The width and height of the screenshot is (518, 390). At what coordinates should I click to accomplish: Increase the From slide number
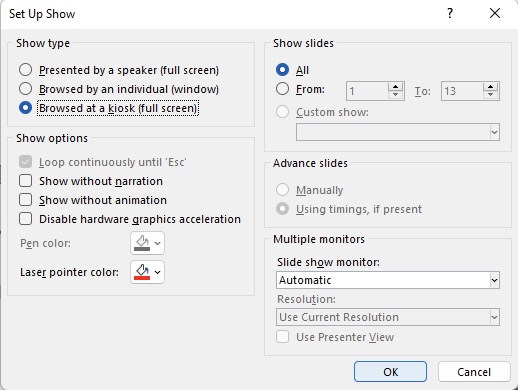396,87
